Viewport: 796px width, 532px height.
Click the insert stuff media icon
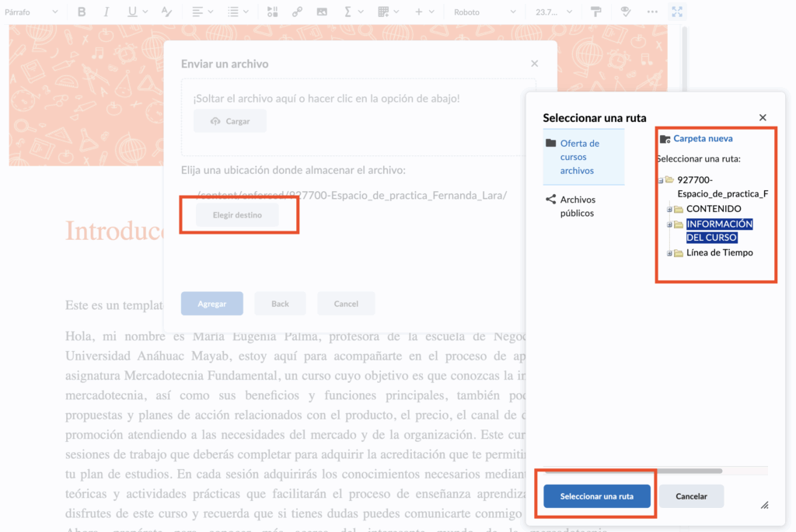pos(272,12)
